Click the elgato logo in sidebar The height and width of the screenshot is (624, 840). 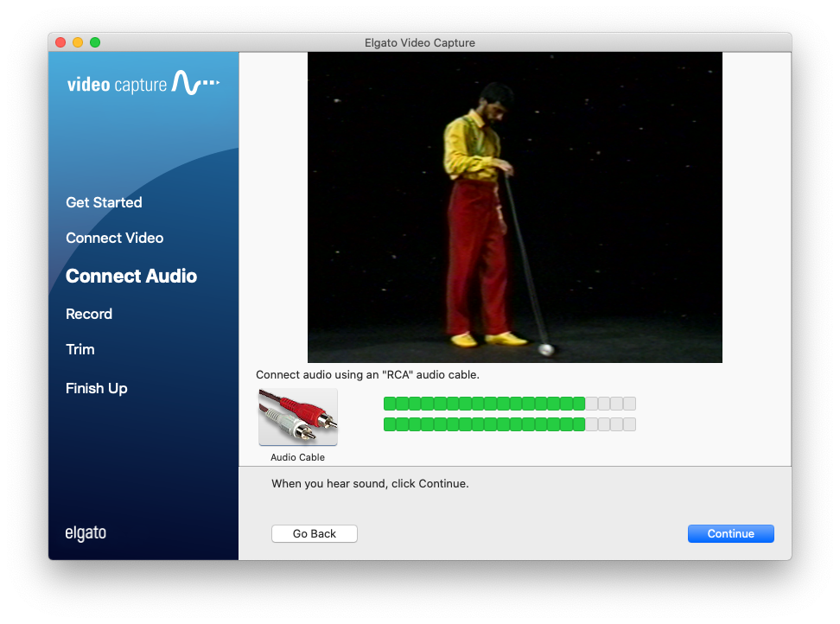(x=86, y=533)
